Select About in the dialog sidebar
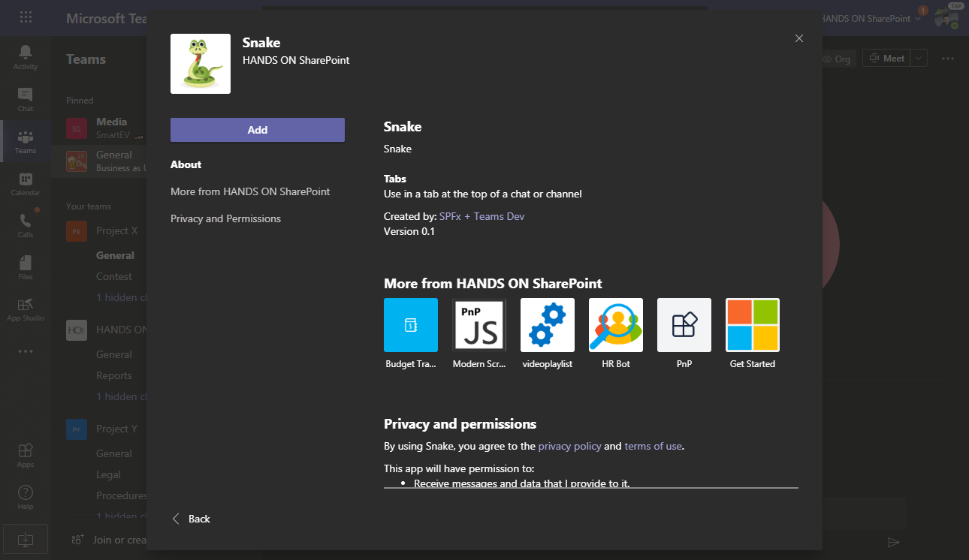The height and width of the screenshot is (560, 969). [x=186, y=164]
